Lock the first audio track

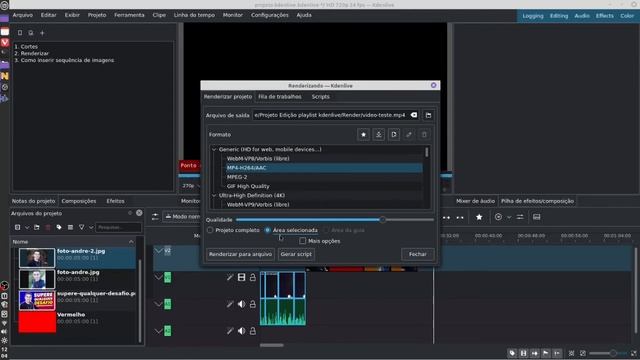[253, 304]
